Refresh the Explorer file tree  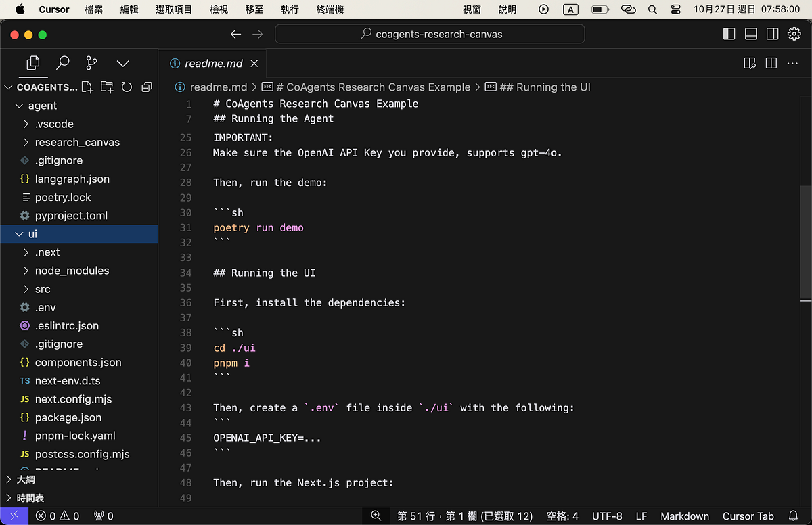click(x=127, y=87)
